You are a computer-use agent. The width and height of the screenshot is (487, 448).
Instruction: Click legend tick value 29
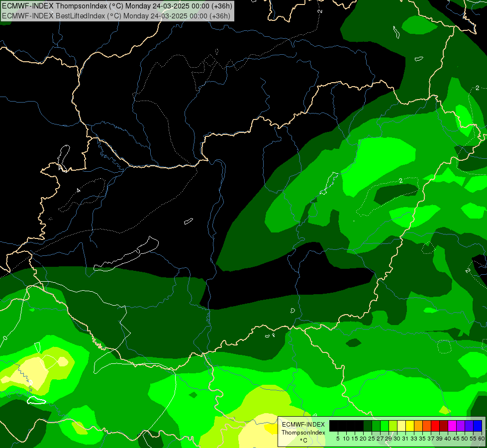pyautogui.click(x=389, y=439)
